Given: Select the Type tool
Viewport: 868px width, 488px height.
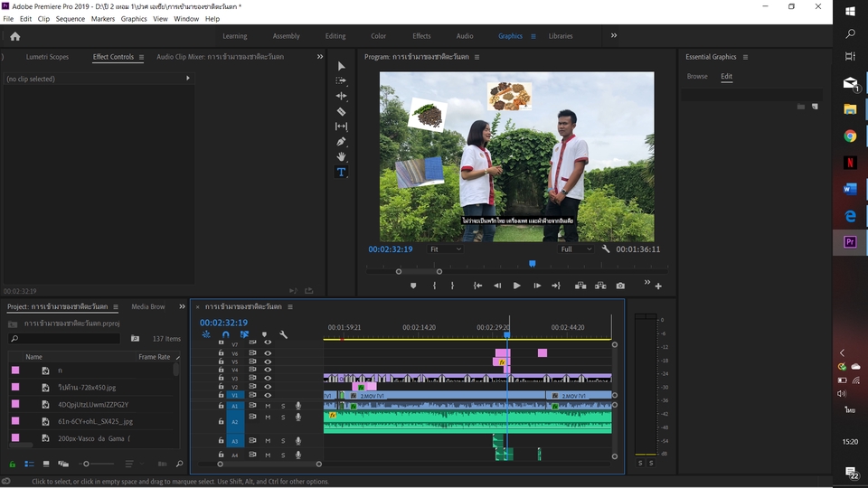Looking at the screenshot, I should click(341, 172).
